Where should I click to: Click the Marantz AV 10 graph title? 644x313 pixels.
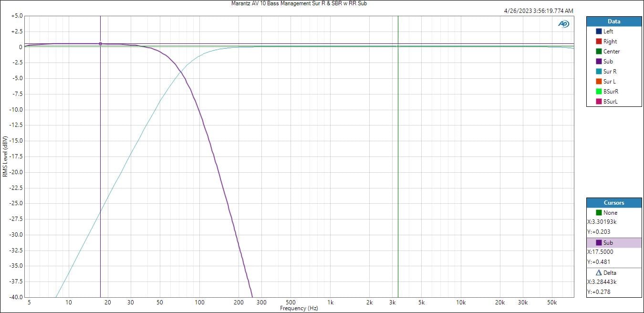pyautogui.click(x=299, y=3)
